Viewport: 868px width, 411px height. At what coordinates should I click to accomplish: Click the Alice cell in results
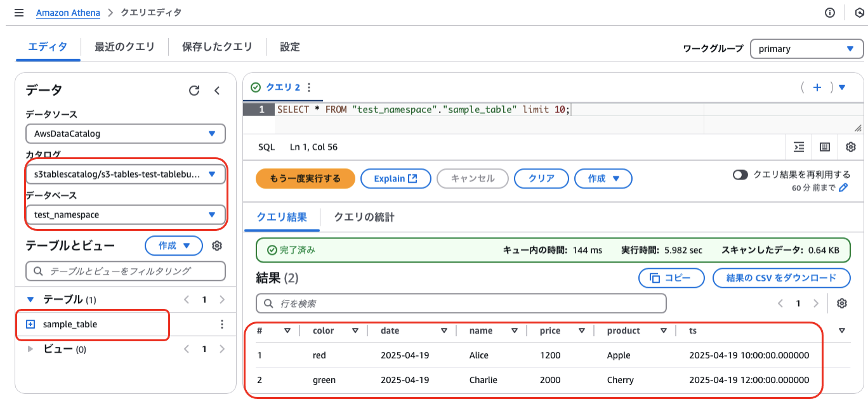coord(479,355)
